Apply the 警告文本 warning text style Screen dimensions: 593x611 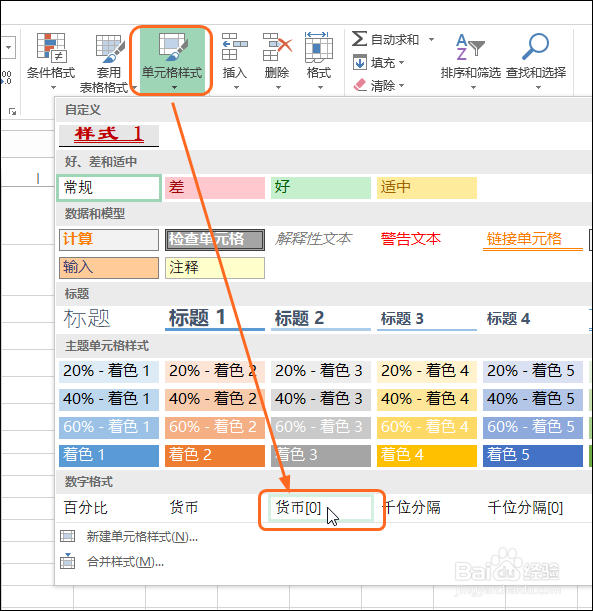pos(411,239)
